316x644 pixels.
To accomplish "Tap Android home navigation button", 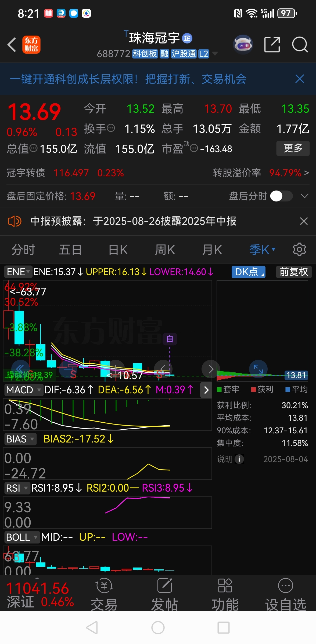I will 158,628.
